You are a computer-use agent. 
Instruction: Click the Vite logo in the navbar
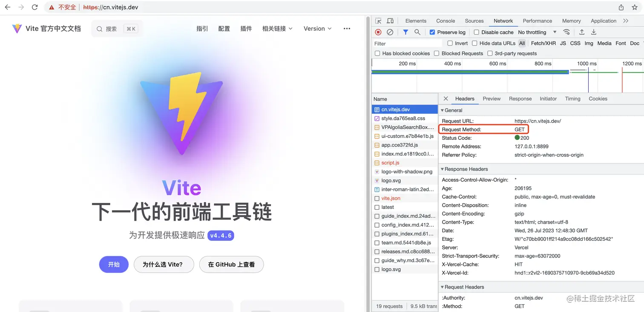[17, 29]
